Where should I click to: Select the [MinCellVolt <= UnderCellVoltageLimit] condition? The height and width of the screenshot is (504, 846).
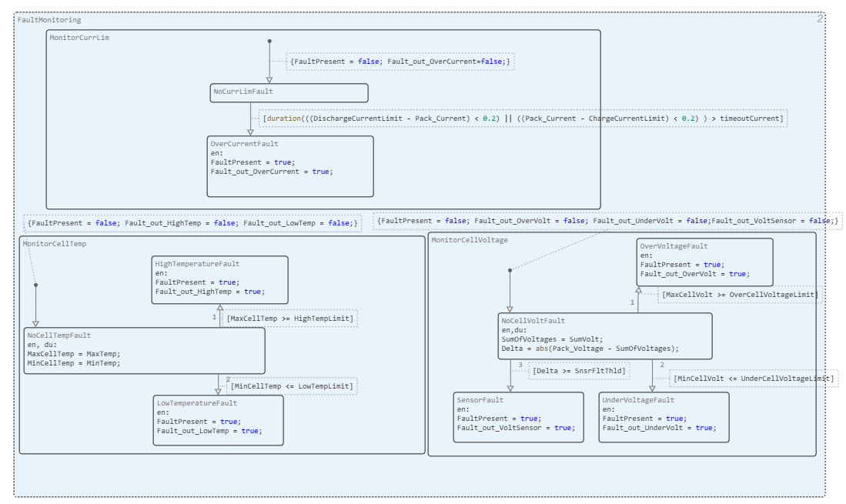[753, 379]
